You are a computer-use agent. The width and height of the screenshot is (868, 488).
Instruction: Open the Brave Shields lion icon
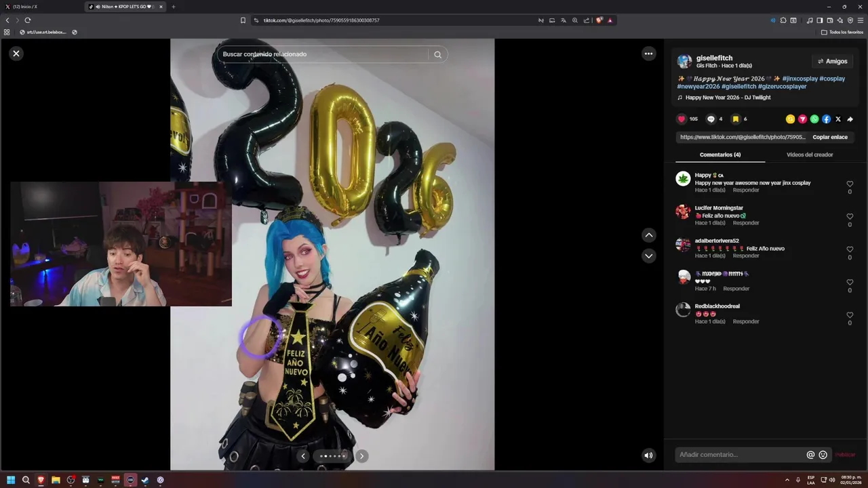tap(599, 20)
